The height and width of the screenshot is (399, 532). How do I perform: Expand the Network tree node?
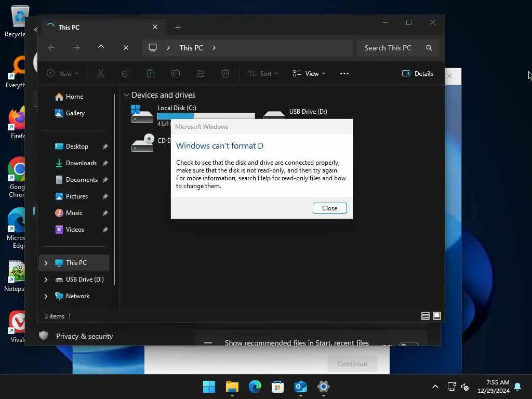[x=46, y=296]
